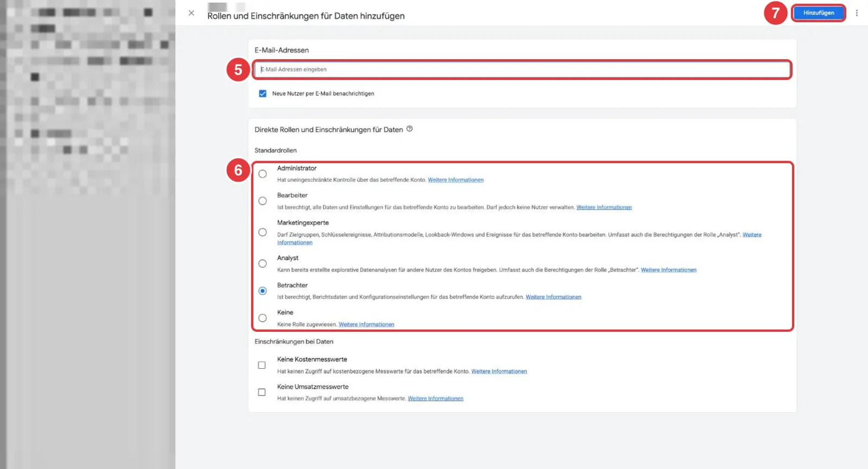Viewport: 868px width, 469px height.
Task: Open Weitere Informationen link for Analyst
Action: point(669,270)
